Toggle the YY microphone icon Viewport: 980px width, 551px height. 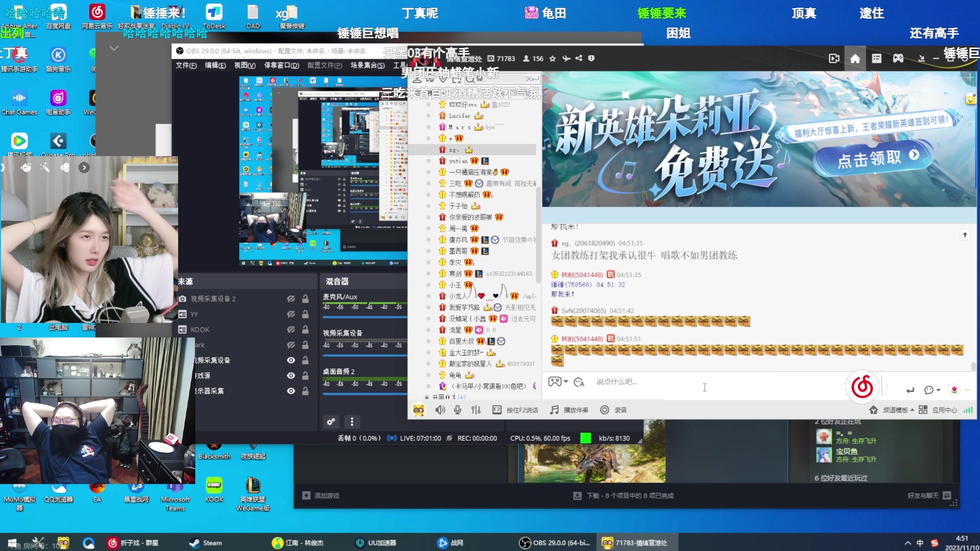[x=458, y=410]
